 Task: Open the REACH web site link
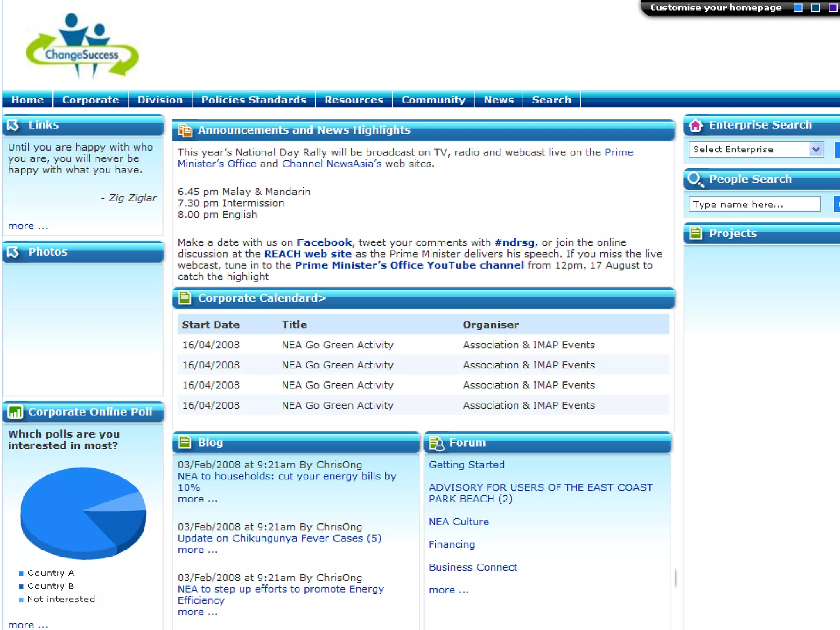308,254
